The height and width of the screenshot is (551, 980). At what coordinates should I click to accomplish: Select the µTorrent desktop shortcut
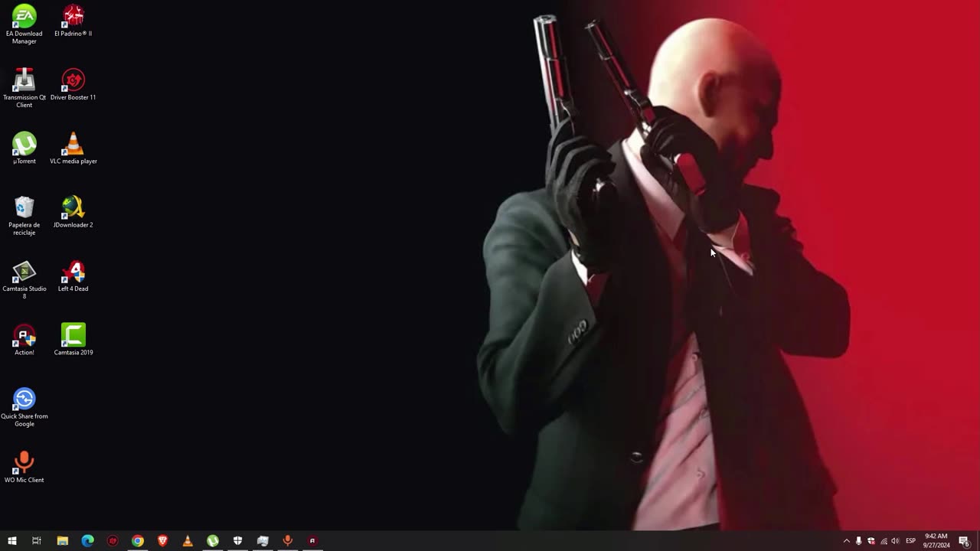24,148
